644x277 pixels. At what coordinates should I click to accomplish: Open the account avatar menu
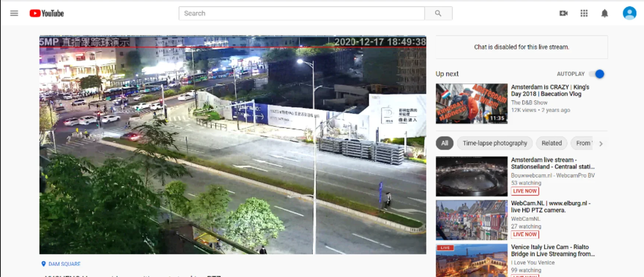(x=629, y=13)
